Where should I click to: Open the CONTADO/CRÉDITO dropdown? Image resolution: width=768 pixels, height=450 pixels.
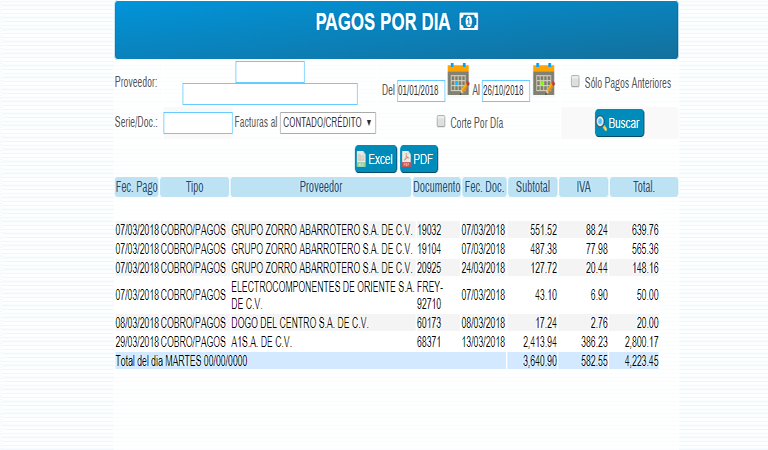coord(328,122)
